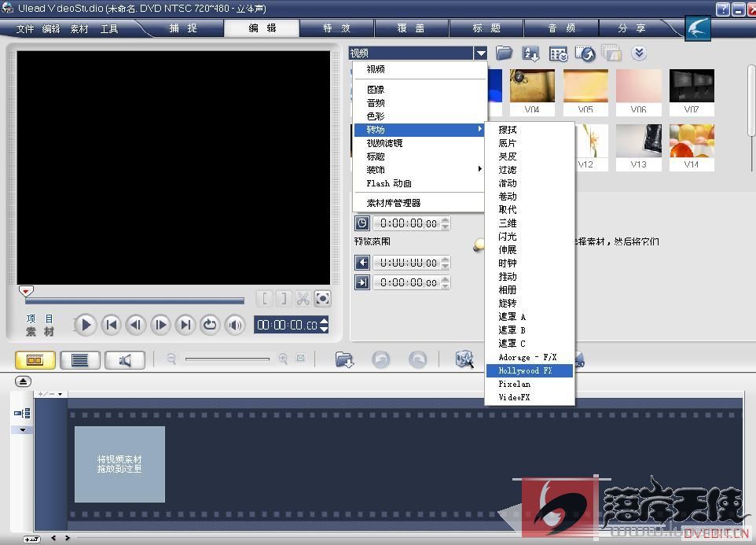This screenshot has height=545, width=756.
Task: Select Hollywood FX in the transition submenu
Action: 530,371
